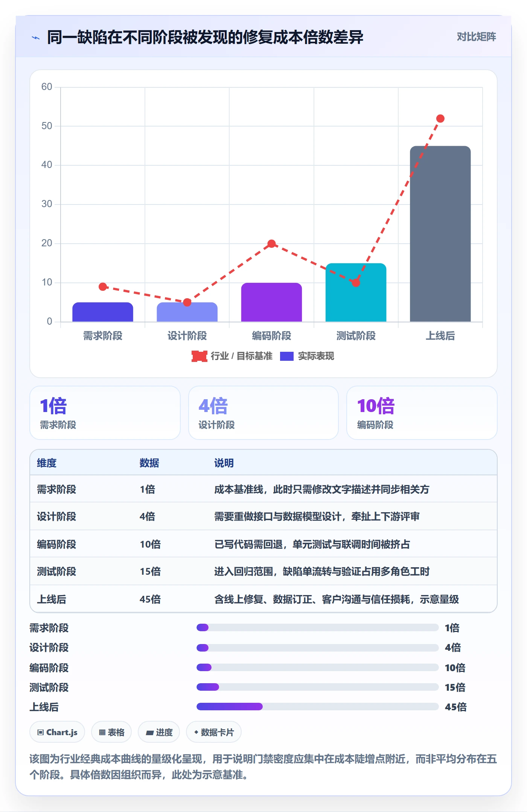This screenshot has width=527, height=812.
Task: Click the 数据卡片 tag
Action: pyautogui.click(x=214, y=732)
